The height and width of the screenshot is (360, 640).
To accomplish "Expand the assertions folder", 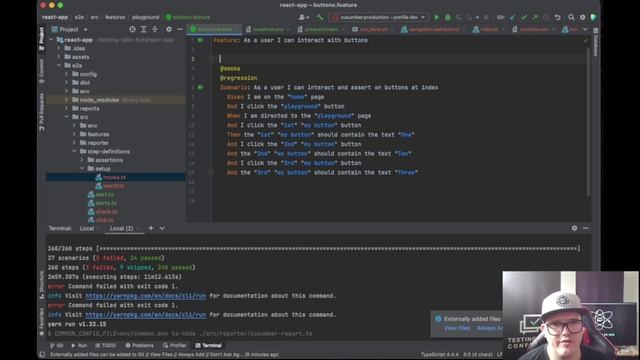I will point(82,160).
